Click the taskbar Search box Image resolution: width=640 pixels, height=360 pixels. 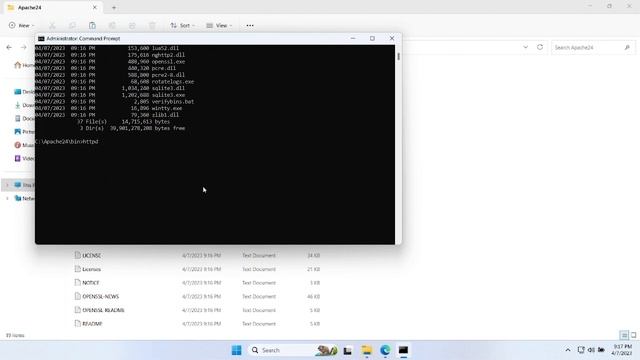(293, 350)
